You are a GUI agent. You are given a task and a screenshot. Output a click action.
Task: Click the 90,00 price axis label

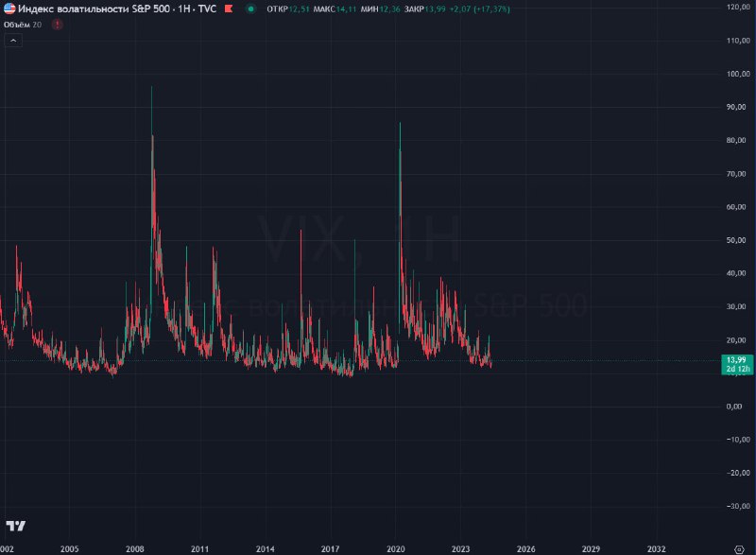tap(736, 107)
